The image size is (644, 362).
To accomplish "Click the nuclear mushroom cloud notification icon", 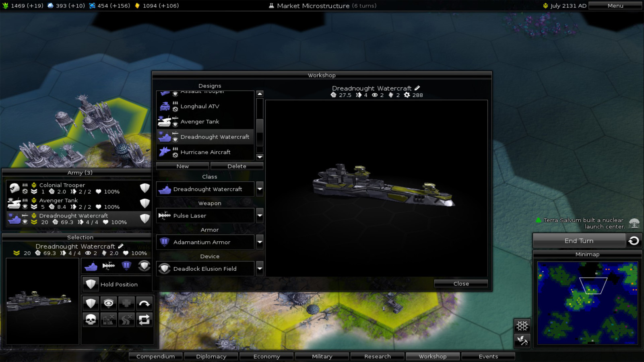I will (x=634, y=223).
